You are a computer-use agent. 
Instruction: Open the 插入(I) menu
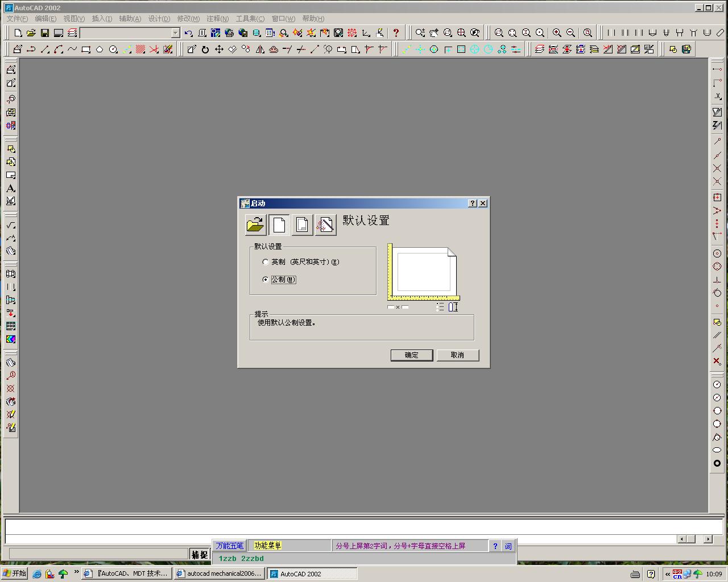pos(102,19)
